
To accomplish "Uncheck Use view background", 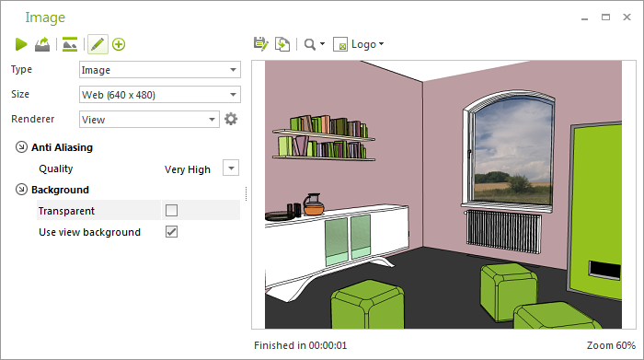I will (x=171, y=232).
